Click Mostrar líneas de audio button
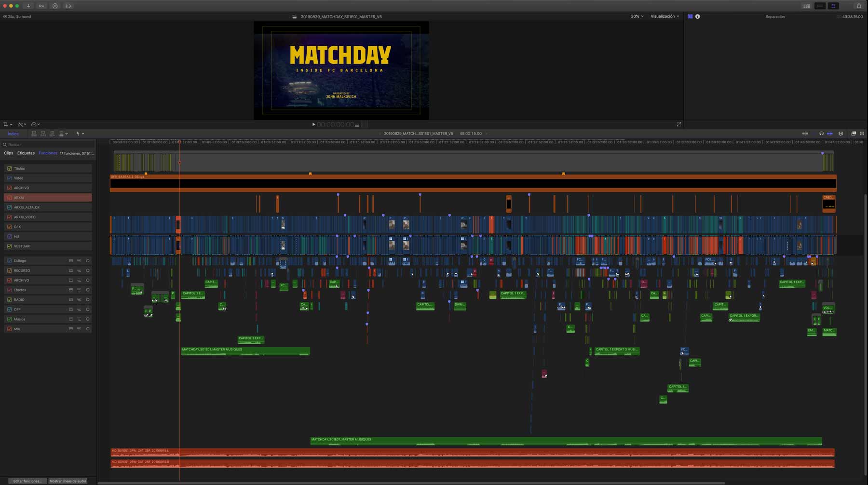 [x=68, y=481]
